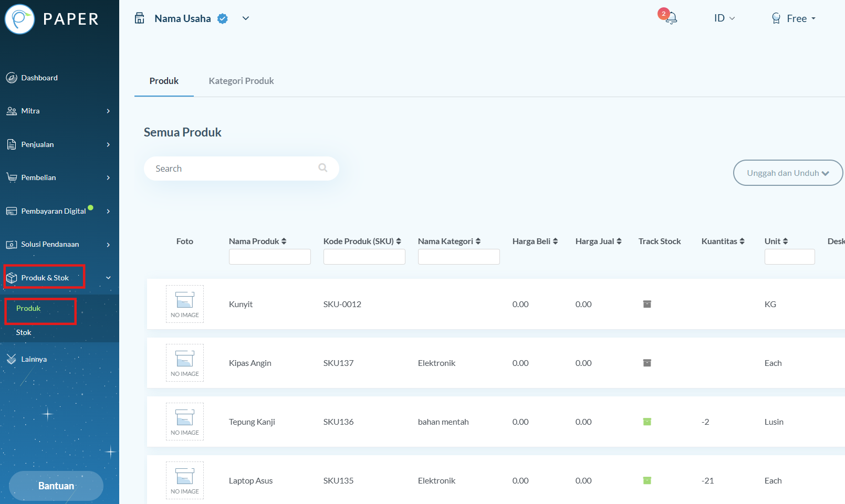
Task: Click the Nama Produk filter field
Action: (270, 257)
